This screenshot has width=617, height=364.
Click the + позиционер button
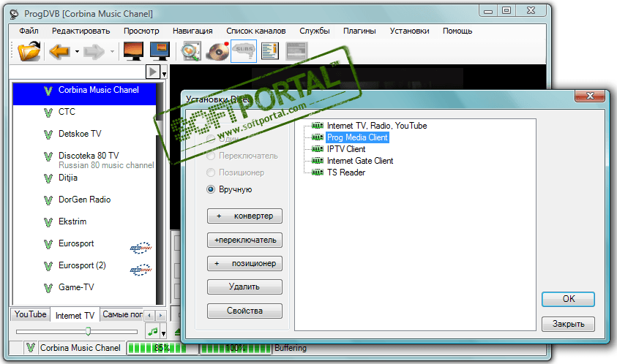point(244,263)
